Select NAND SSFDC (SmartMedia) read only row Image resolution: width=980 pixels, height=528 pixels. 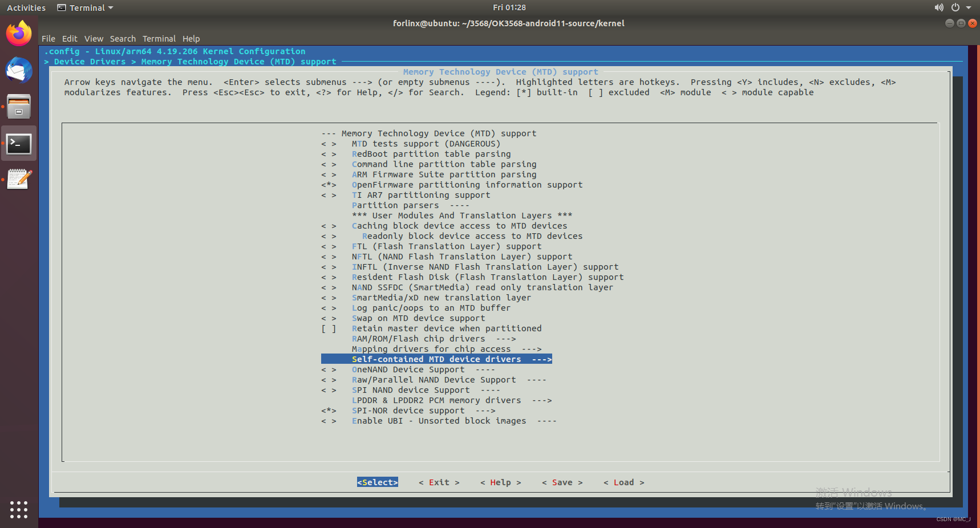pos(467,287)
